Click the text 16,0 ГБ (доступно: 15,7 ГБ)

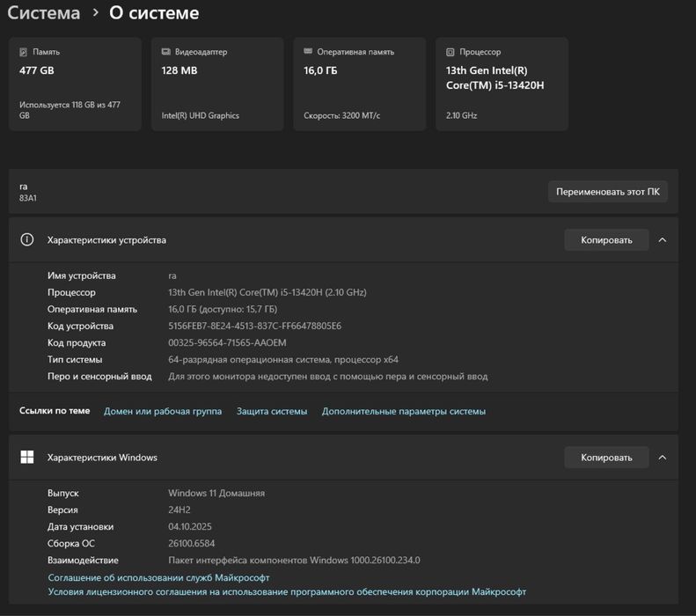pyautogui.click(x=223, y=310)
